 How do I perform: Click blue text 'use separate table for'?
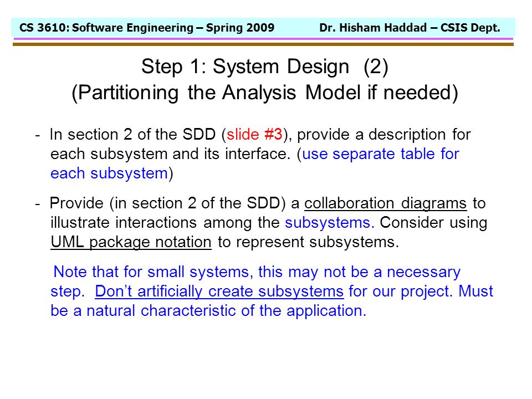381,154
